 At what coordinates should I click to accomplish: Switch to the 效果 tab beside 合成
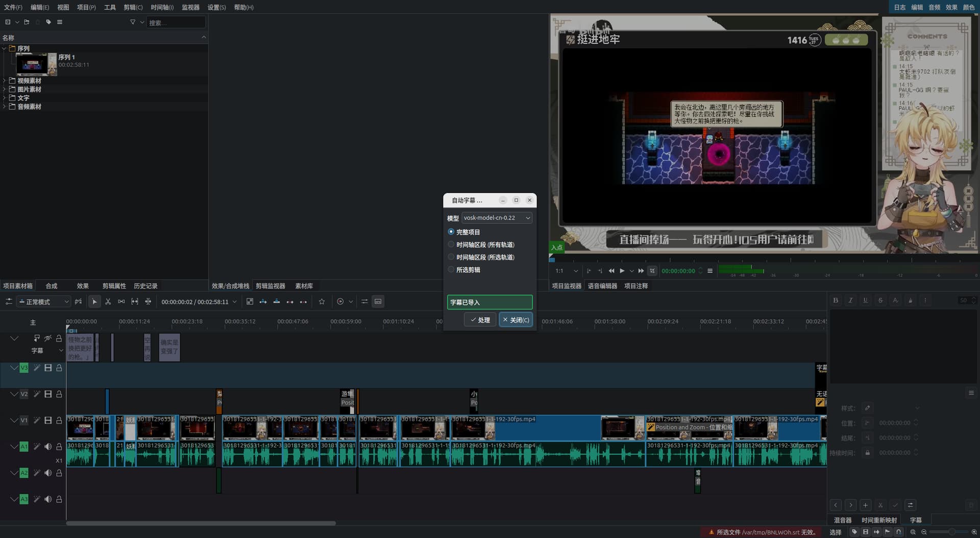pos(83,286)
